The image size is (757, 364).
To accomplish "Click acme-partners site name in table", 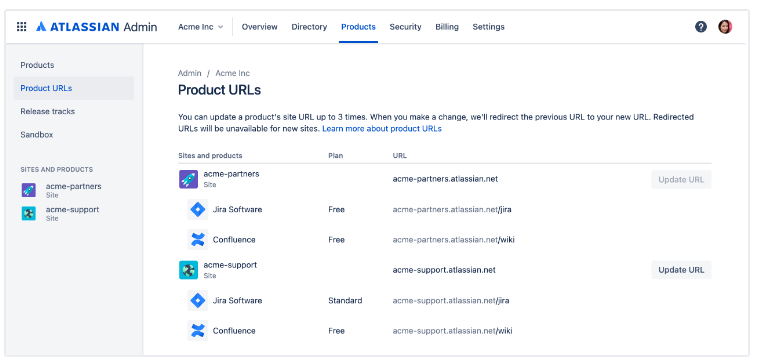I will 231,174.
